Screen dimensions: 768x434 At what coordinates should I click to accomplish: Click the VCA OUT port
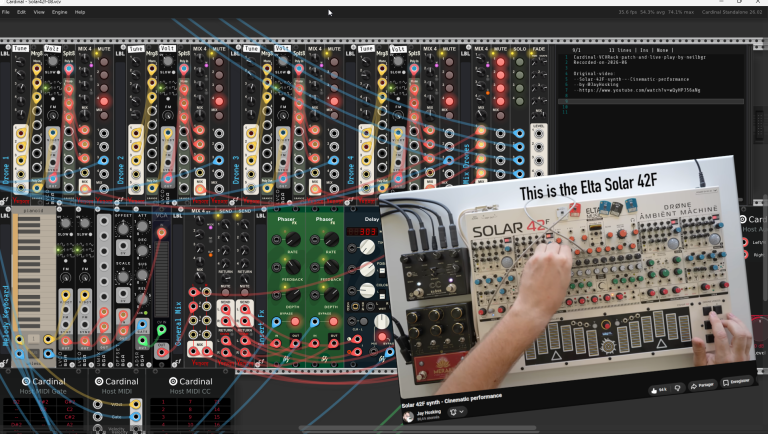click(x=161, y=351)
